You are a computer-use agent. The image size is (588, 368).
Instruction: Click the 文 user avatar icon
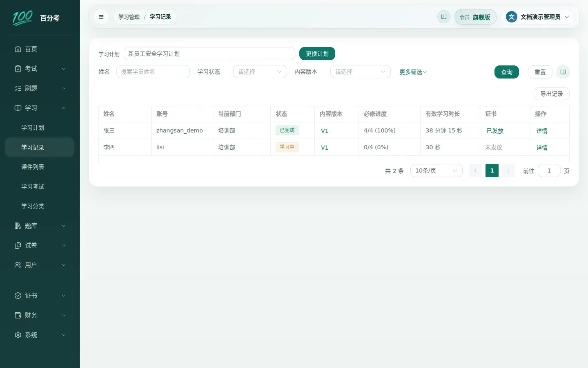click(512, 17)
